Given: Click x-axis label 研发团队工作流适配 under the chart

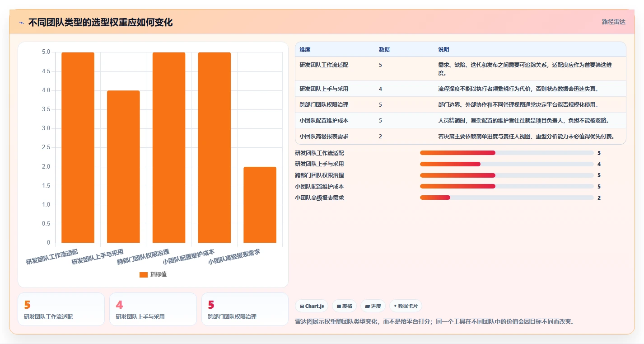Looking at the screenshot, I should (52, 256).
